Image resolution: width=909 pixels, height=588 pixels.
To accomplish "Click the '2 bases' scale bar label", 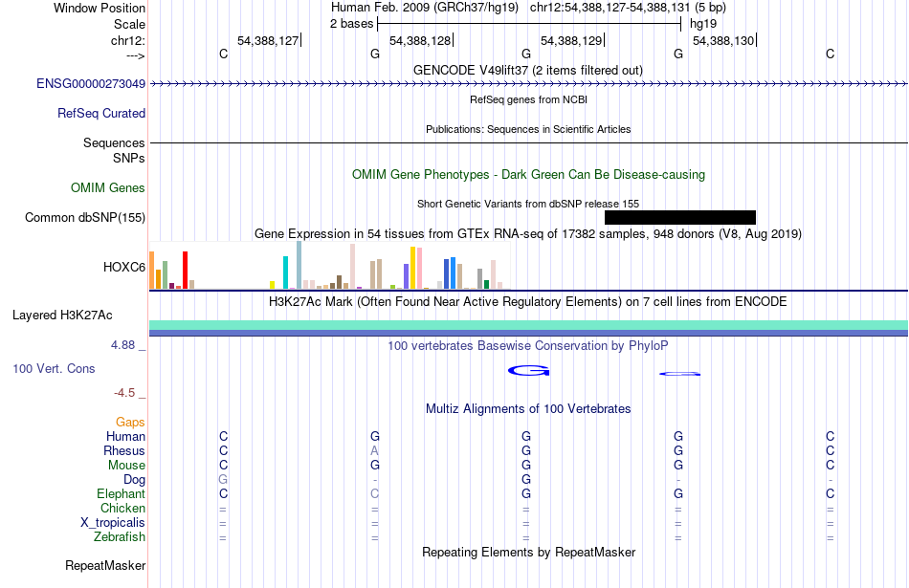I will pyautogui.click(x=352, y=24).
